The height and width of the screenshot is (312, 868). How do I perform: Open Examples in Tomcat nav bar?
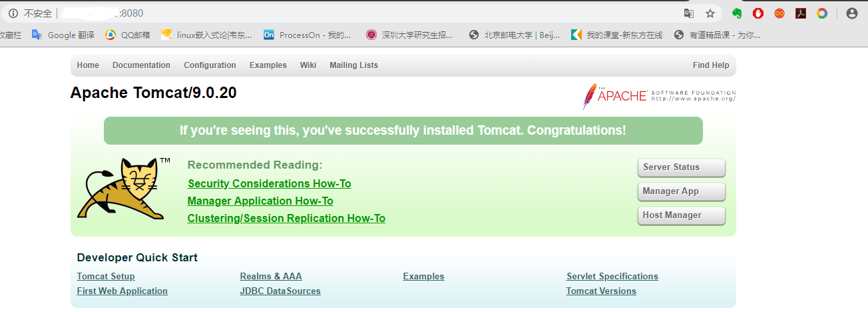[268, 65]
